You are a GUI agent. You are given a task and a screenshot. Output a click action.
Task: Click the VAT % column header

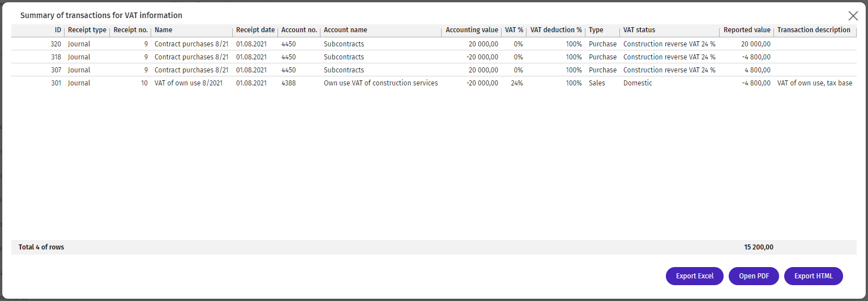click(x=514, y=30)
